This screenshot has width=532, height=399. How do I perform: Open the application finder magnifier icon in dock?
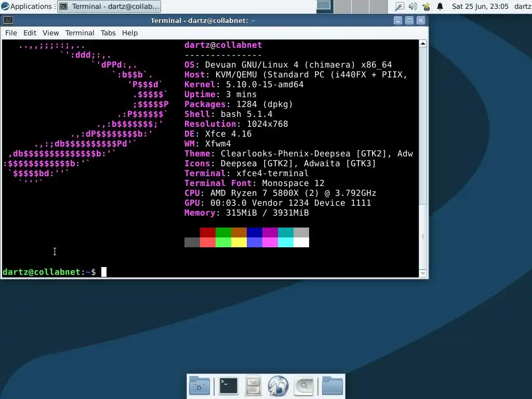[x=303, y=386]
